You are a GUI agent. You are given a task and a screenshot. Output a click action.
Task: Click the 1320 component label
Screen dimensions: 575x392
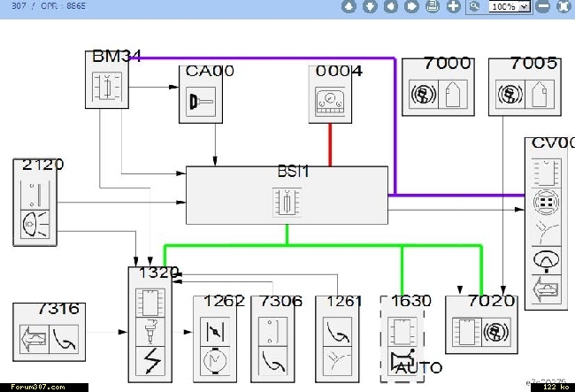click(158, 273)
